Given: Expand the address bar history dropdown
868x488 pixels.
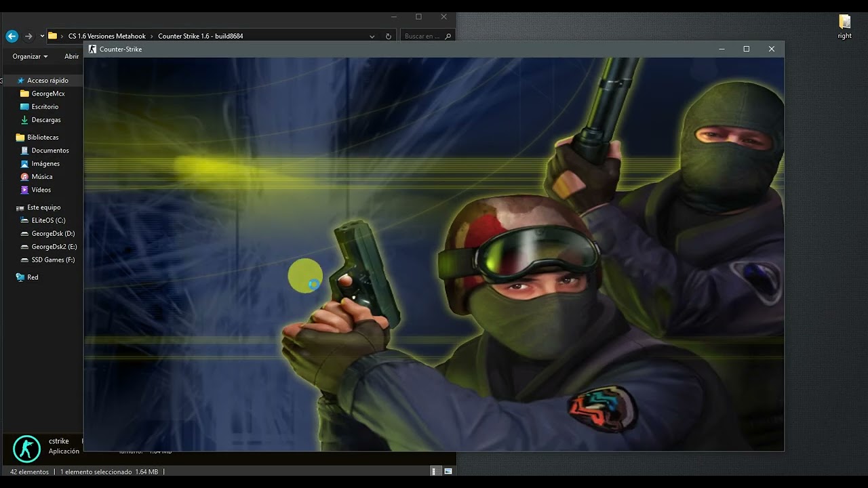Looking at the screenshot, I should [372, 37].
